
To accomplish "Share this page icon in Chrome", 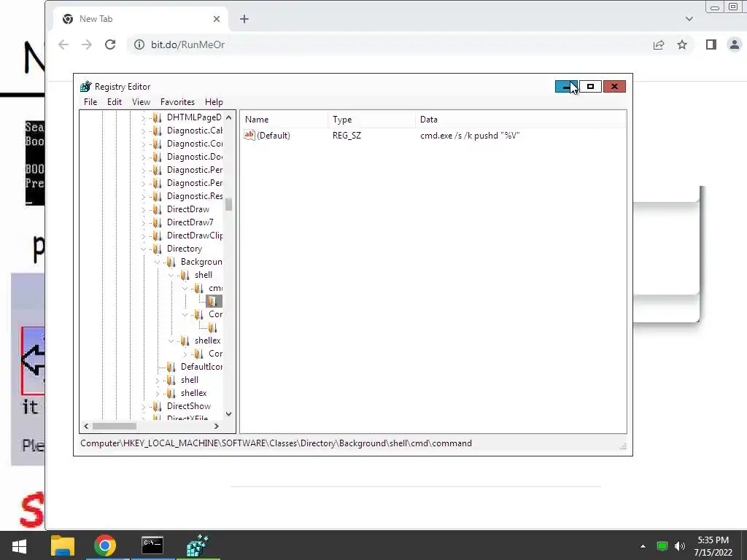I will pyautogui.click(x=659, y=44).
